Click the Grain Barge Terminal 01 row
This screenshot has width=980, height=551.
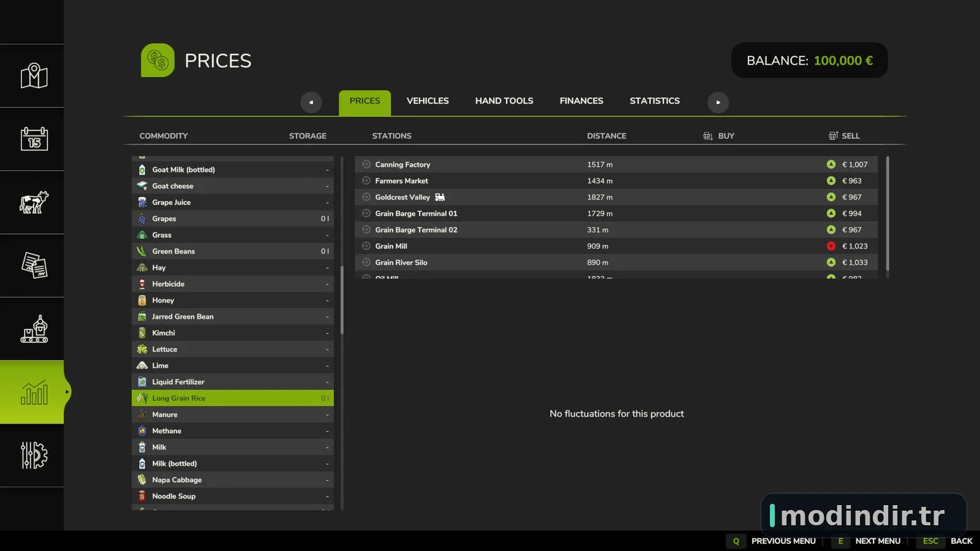point(616,214)
